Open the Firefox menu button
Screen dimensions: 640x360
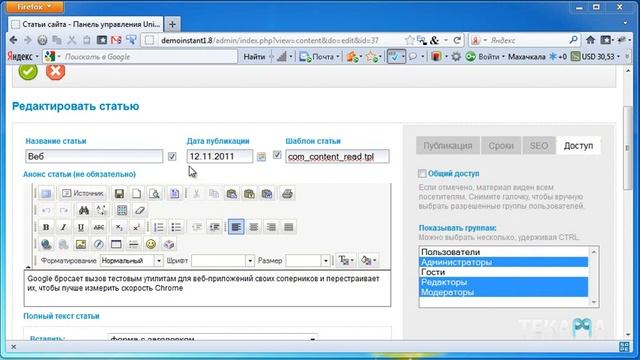point(34,7)
